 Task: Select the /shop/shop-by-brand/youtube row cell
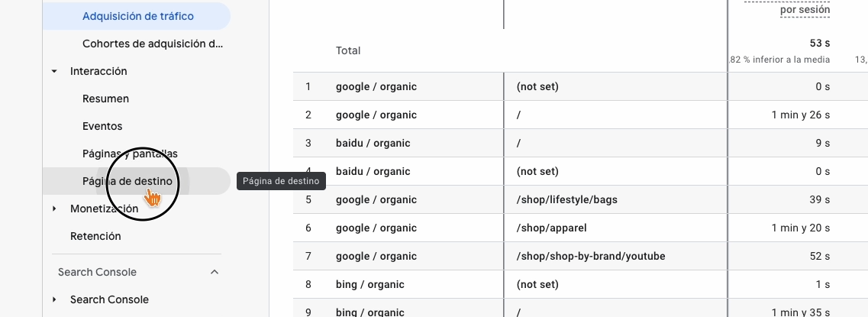590,256
